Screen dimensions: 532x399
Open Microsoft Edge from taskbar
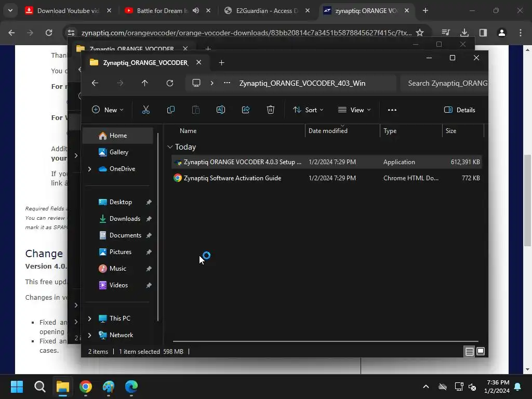coord(131,387)
